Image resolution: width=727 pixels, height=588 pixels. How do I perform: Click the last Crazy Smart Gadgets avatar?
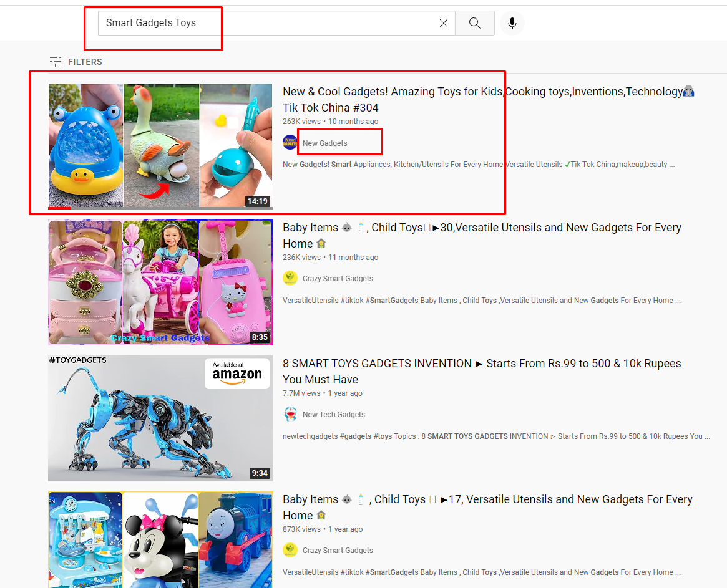[x=290, y=550]
